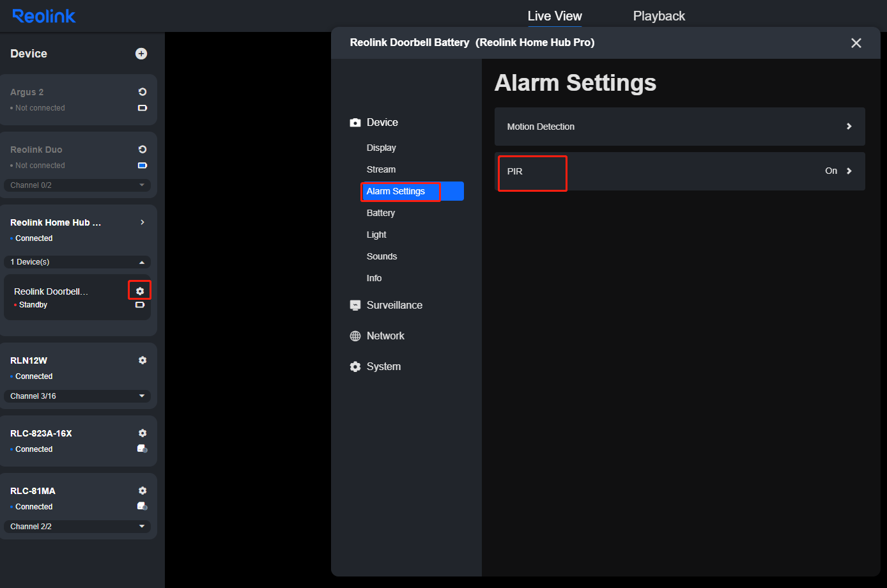Click the System gear icon
This screenshot has width=887, height=588.
355,367
